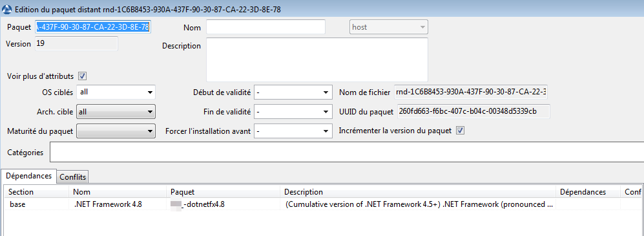Click the Catégories input field
Screen dimensions: 644x236
point(347,152)
